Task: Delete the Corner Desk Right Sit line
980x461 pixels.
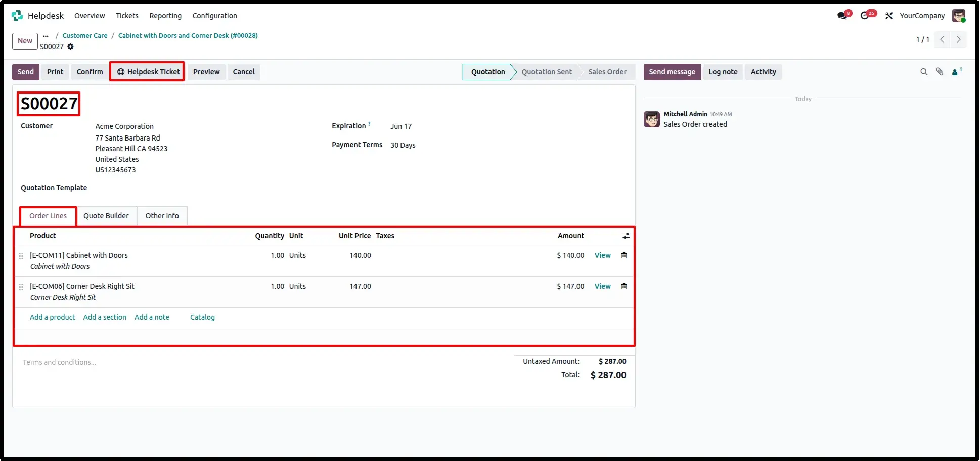Action: tap(624, 286)
